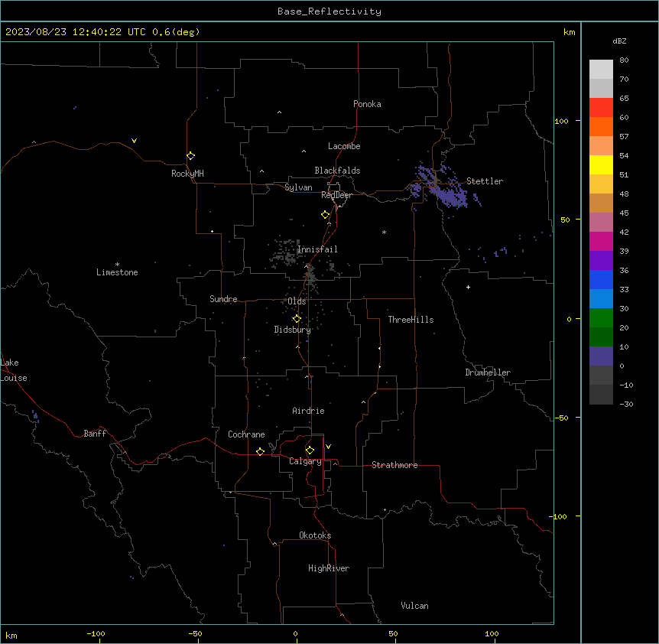Click the Base_Reflectivity title text
Image resolution: width=659 pixels, height=644 pixels.
coord(329,11)
